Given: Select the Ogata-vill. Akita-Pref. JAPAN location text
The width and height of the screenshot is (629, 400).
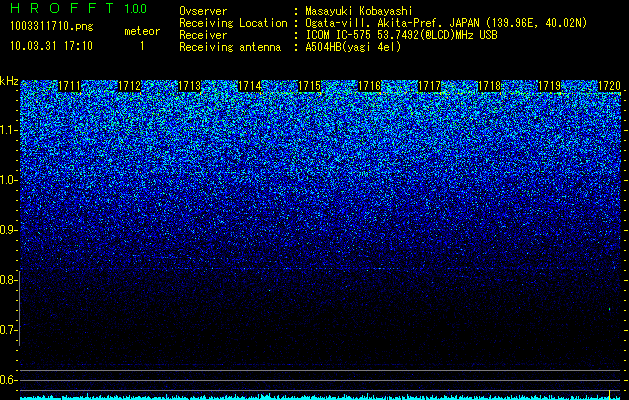Looking at the screenshot, I should (x=446, y=23).
